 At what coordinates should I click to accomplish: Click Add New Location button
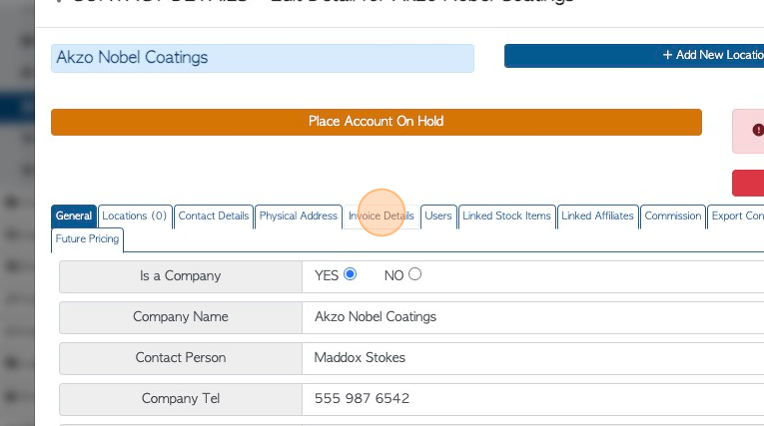(x=634, y=56)
